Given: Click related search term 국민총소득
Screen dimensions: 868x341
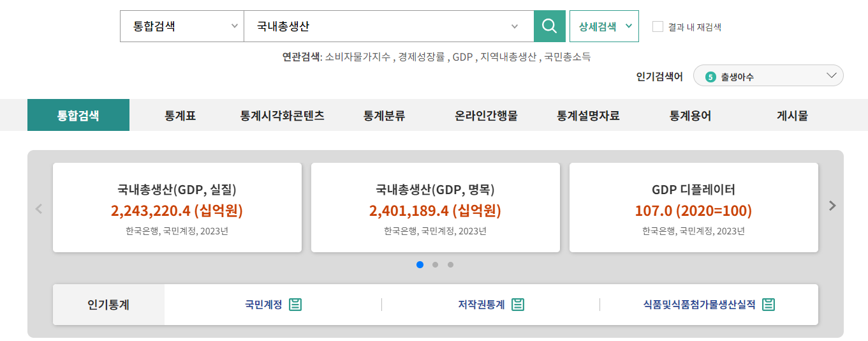Looking at the screenshot, I should tap(567, 57).
